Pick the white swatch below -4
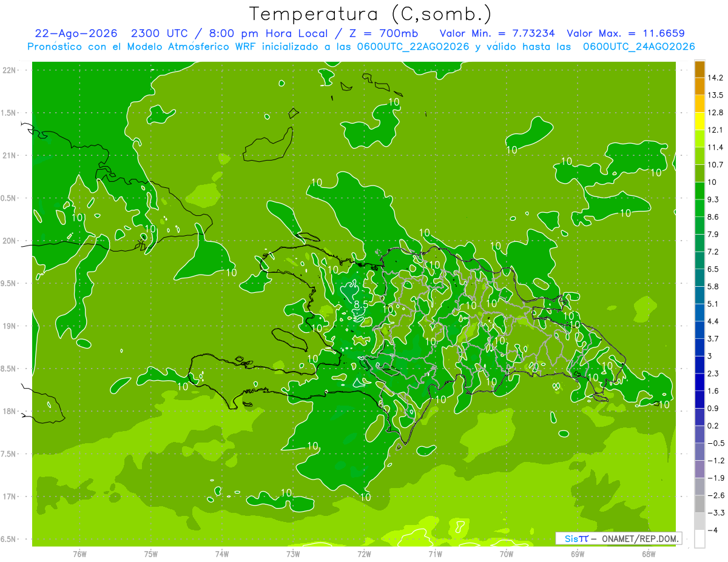The image size is (728, 562). click(x=699, y=538)
